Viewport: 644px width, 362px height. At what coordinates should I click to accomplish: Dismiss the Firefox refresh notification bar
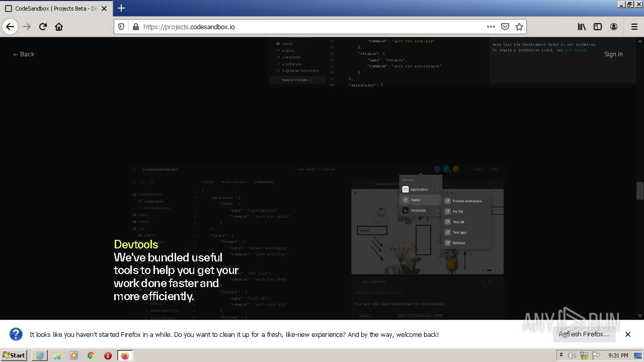tap(628, 334)
